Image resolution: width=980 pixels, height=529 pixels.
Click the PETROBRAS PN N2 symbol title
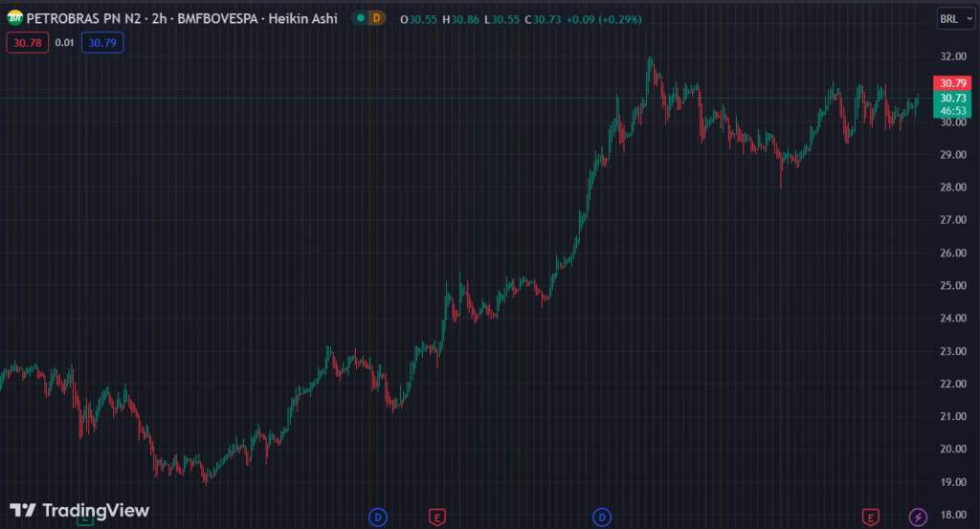tap(84, 18)
